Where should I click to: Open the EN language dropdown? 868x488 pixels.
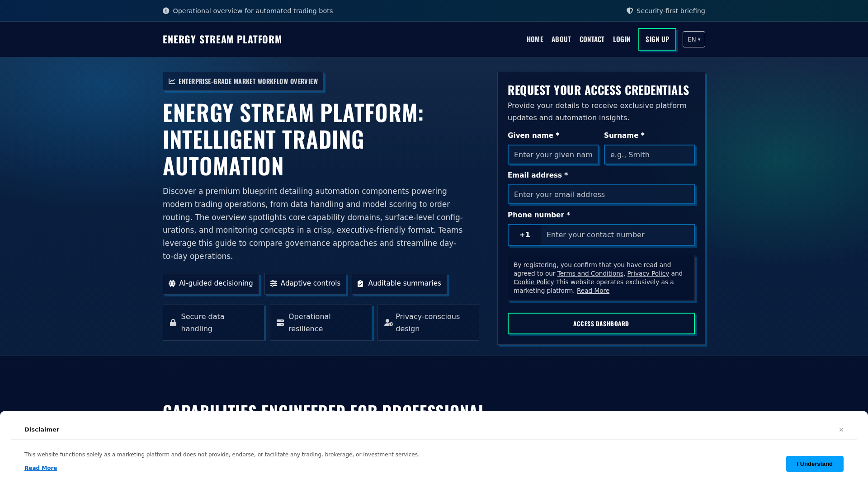pyautogui.click(x=693, y=39)
